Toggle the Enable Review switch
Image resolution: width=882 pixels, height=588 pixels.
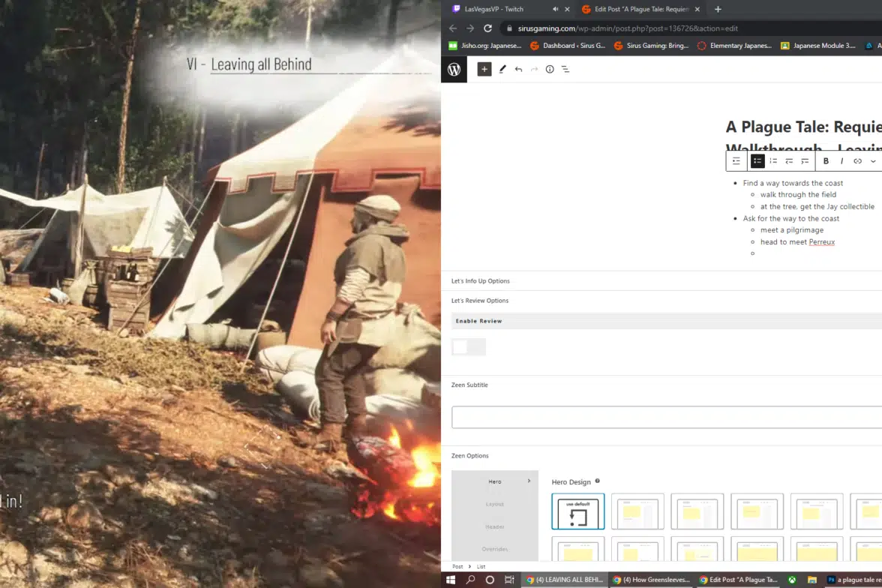[x=469, y=346]
